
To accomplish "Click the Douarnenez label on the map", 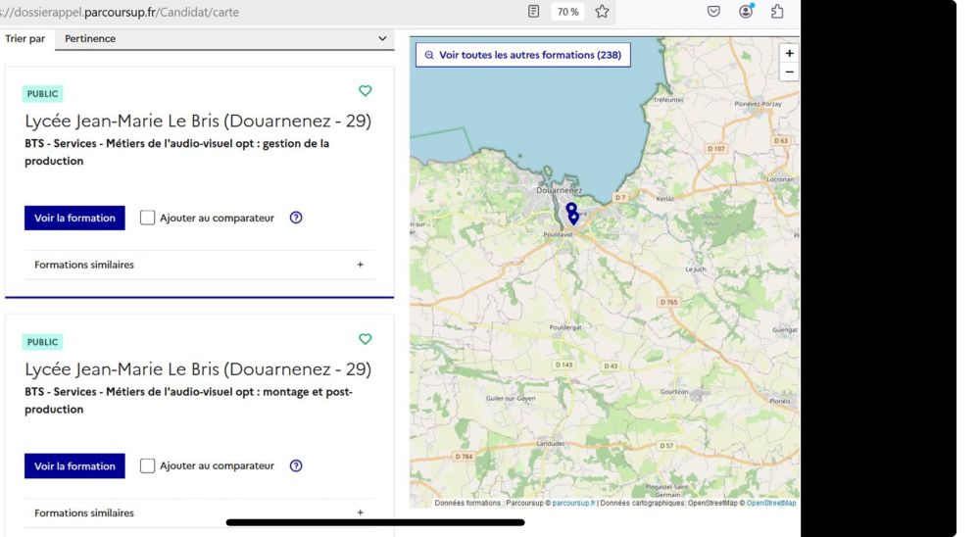I will click(559, 190).
